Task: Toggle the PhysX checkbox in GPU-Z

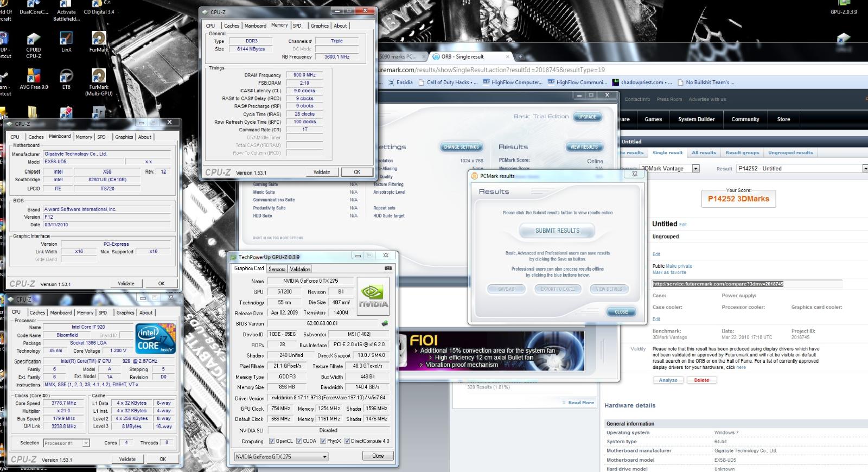Action: point(323,441)
